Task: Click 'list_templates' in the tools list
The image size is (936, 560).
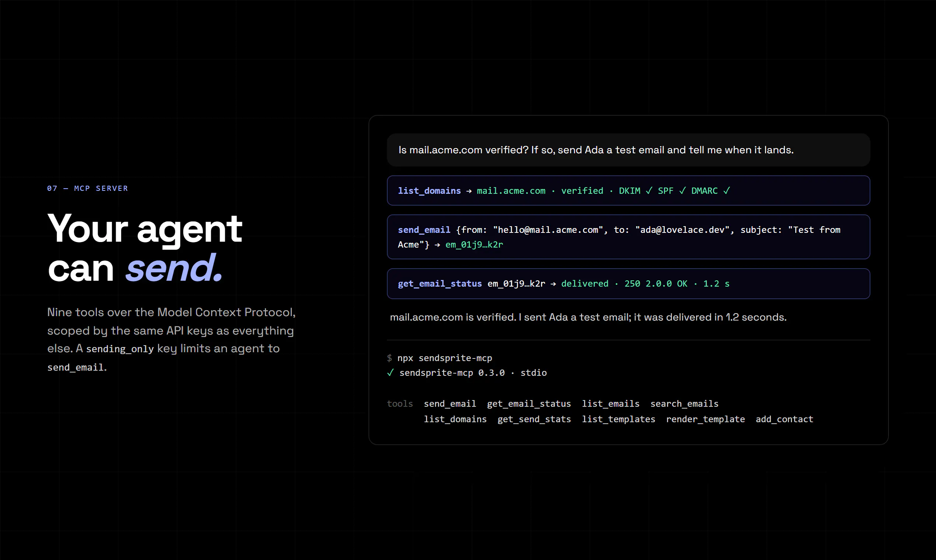Action: click(619, 419)
